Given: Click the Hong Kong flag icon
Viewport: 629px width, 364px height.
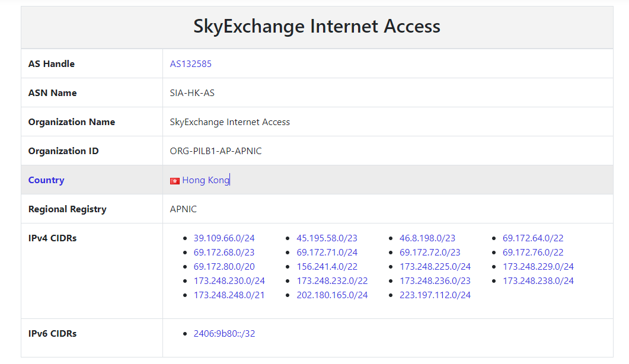Looking at the screenshot, I should coord(174,181).
